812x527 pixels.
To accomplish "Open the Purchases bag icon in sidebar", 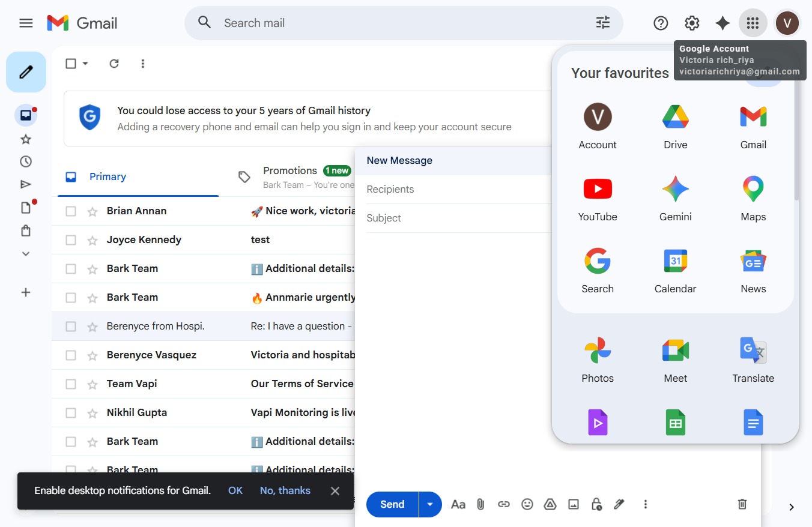I will coord(26,230).
